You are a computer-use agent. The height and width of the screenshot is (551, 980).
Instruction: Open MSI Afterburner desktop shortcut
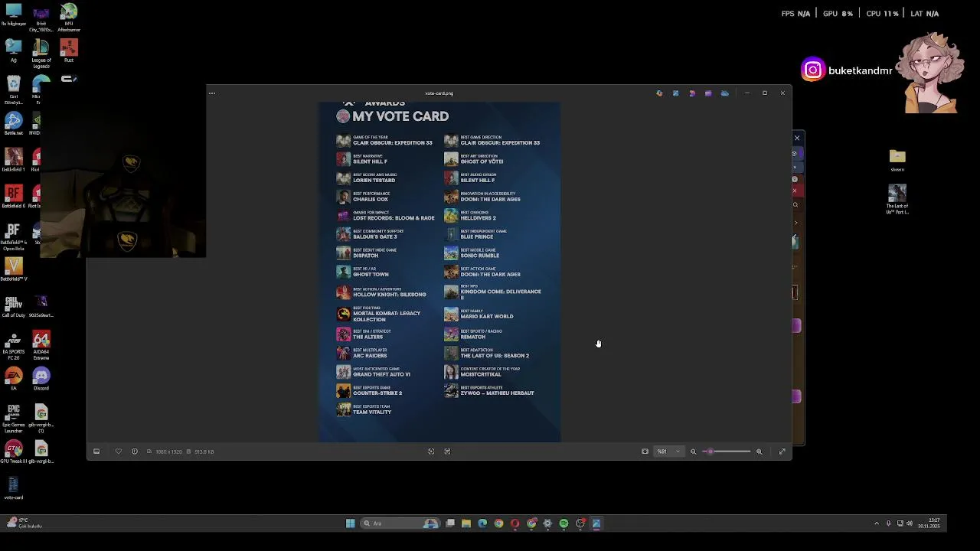(69, 17)
